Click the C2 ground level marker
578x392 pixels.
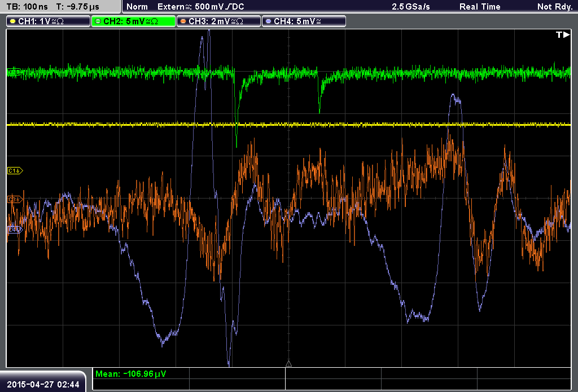click(14, 72)
